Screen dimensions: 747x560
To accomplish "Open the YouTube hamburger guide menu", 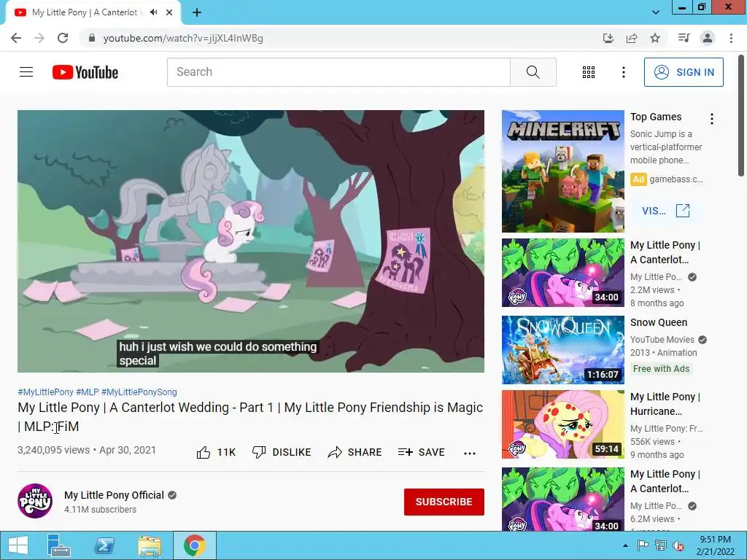I will tap(26, 72).
